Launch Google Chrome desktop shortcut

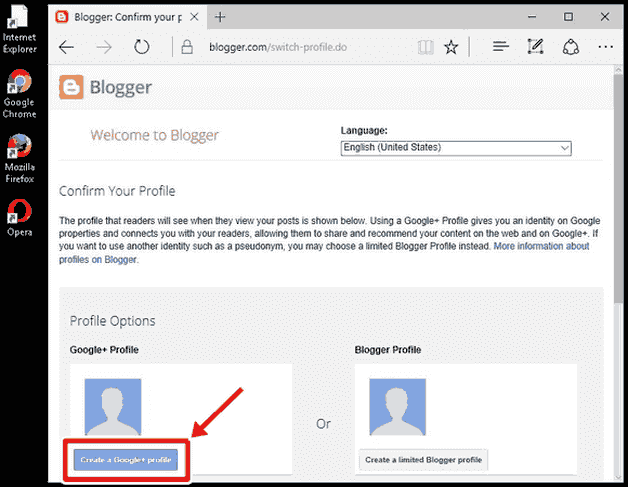pyautogui.click(x=19, y=94)
